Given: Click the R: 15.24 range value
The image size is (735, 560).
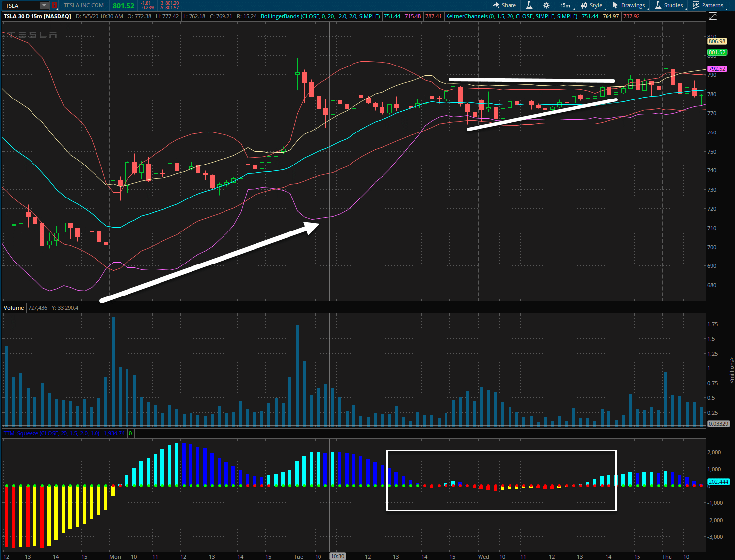Looking at the screenshot, I should 247,16.
